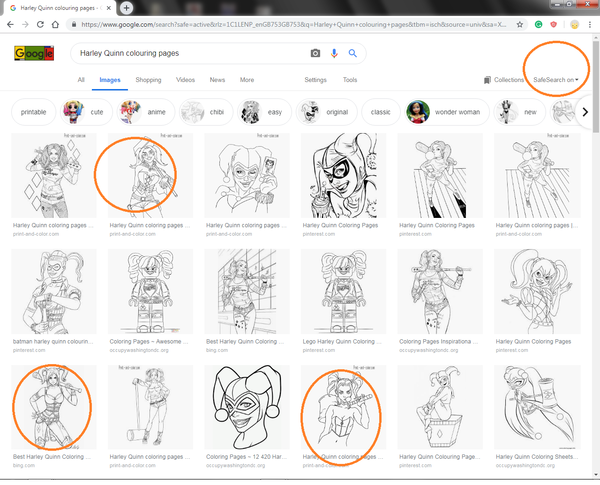Open the Coloring Pages ~ 12 420 jester thumbnail
Image resolution: width=600 pixels, height=485 pixels.
tap(247, 407)
